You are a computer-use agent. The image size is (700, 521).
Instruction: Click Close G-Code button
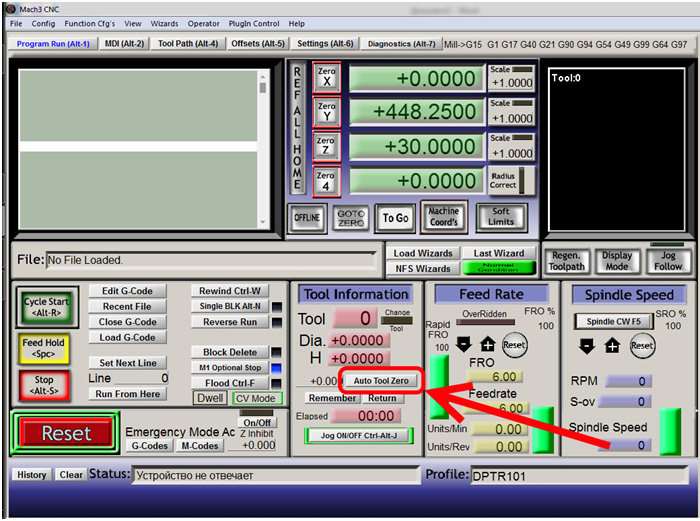click(x=127, y=322)
